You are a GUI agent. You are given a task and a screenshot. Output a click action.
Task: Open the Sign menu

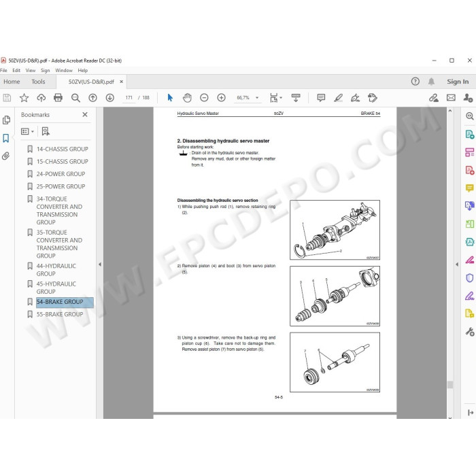(46, 71)
